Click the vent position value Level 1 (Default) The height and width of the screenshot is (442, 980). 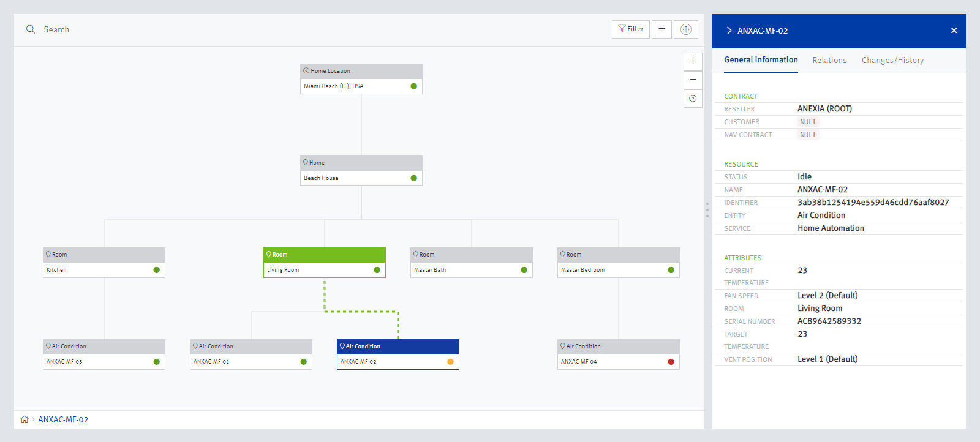pos(827,359)
